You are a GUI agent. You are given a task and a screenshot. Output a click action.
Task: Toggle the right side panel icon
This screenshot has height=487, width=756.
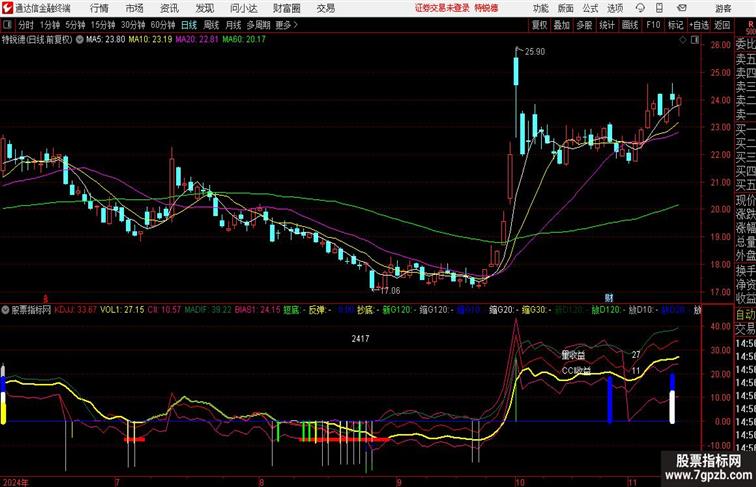pyautogui.click(x=695, y=41)
